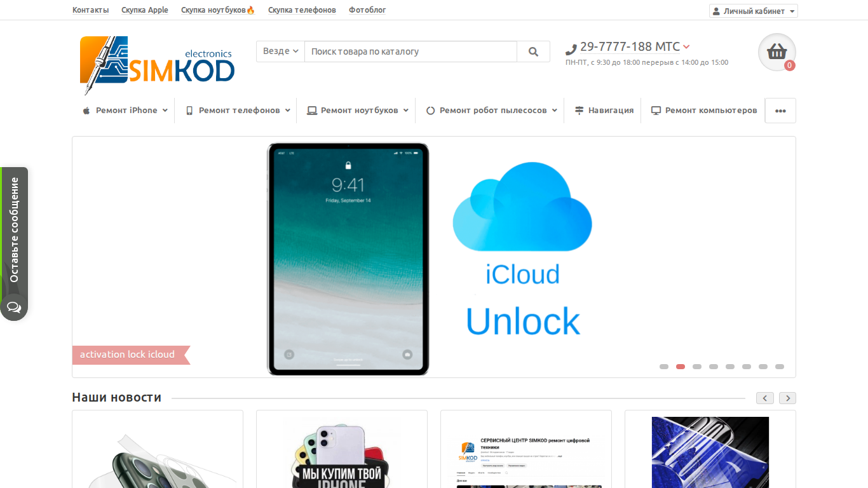
Task: Click the circle icon beside Ремонт робот пылесосов
Action: (x=430, y=111)
